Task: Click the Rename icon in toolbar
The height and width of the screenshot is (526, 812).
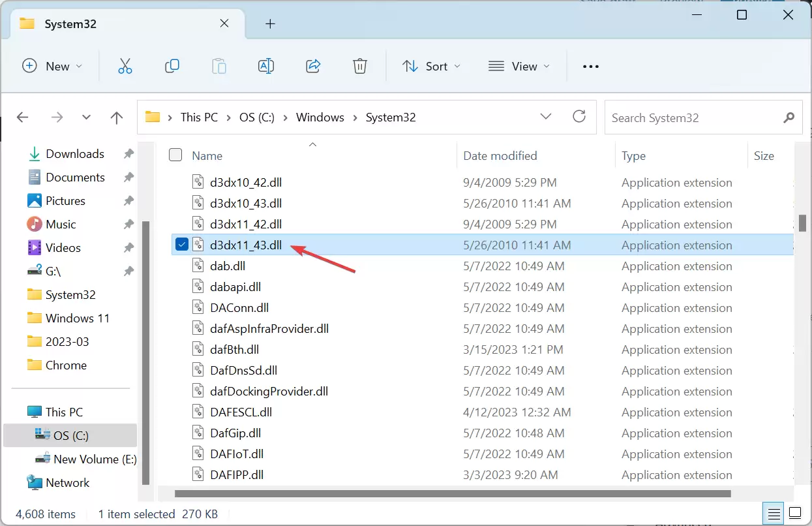Action: pos(266,66)
